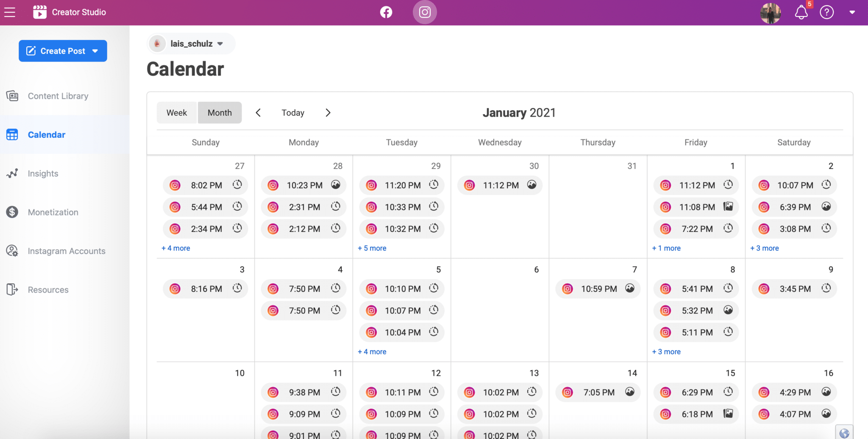The image size is (868, 439).
Task: Click the Create Post button
Action: point(63,51)
